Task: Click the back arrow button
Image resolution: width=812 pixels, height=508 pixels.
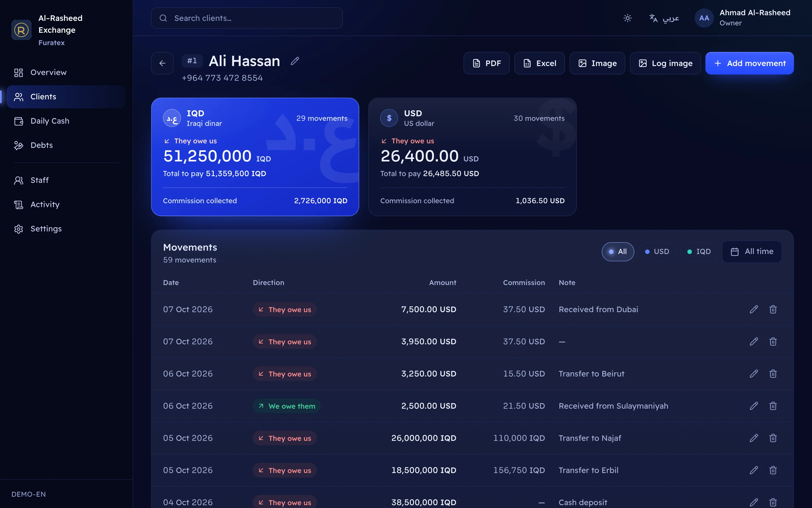Action: 162,63
